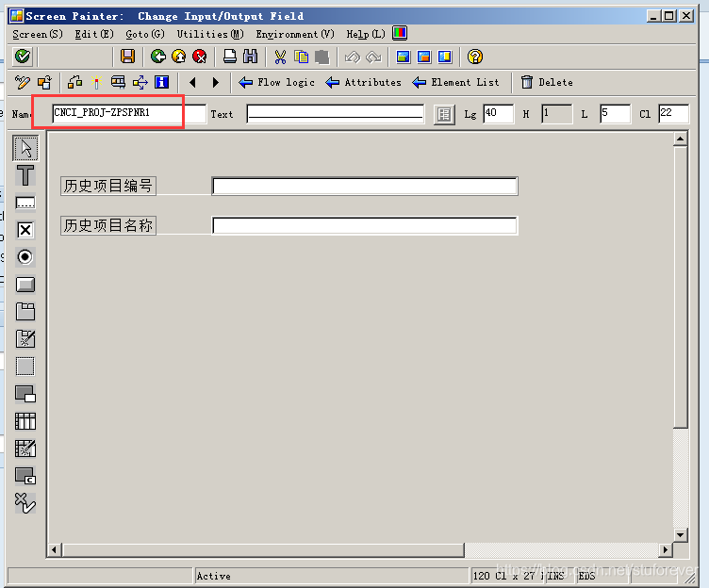Select the Tabstrip control tool
Screen dimensions: 709x588
tap(25, 311)
